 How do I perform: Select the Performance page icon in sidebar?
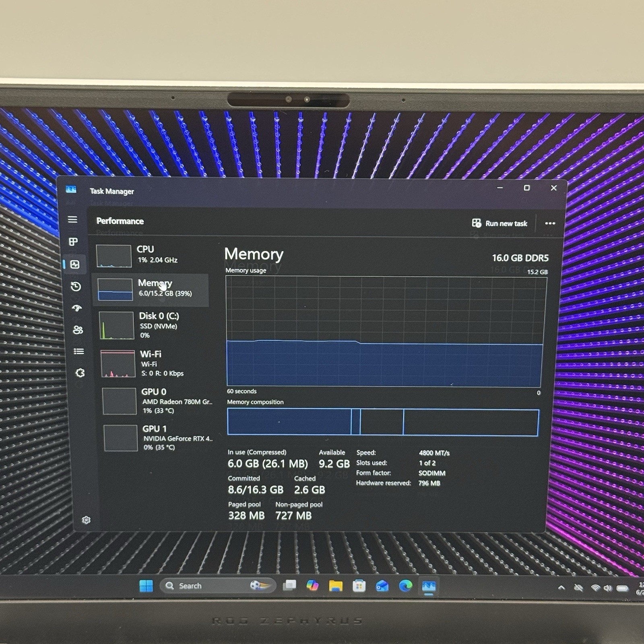[74, 264]
